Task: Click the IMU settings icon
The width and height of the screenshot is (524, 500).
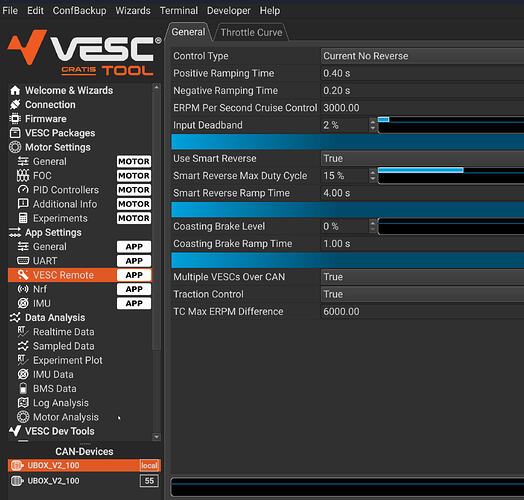Action: click(x=23, y=303)
